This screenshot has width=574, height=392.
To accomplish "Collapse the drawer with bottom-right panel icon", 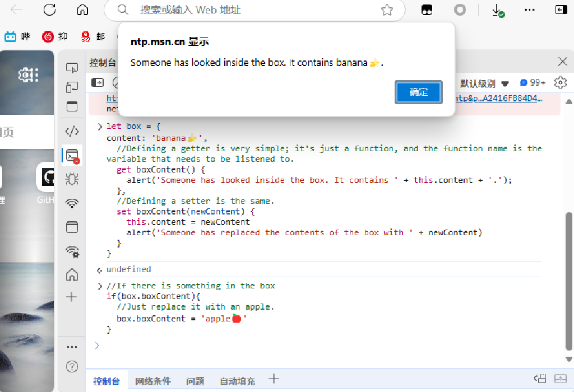I will click(x=561, y=379).
